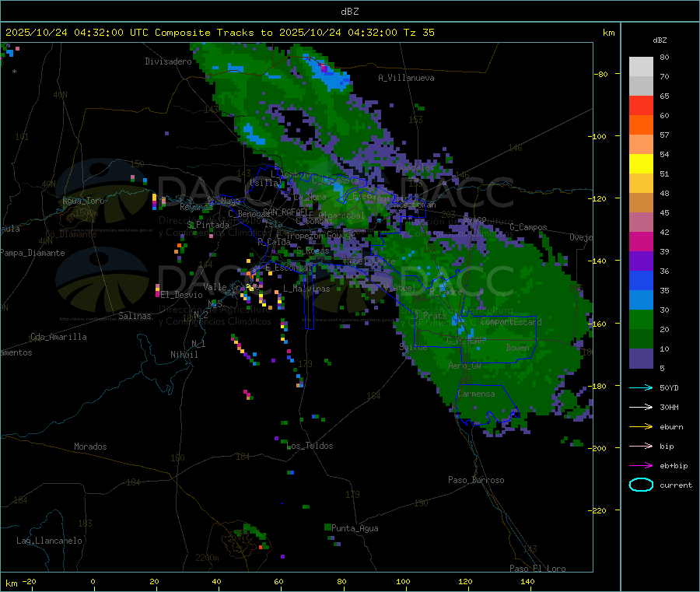Click the '2200m' elevation label near the volcano
Screen dimensions: 700x592
point(207,558)
